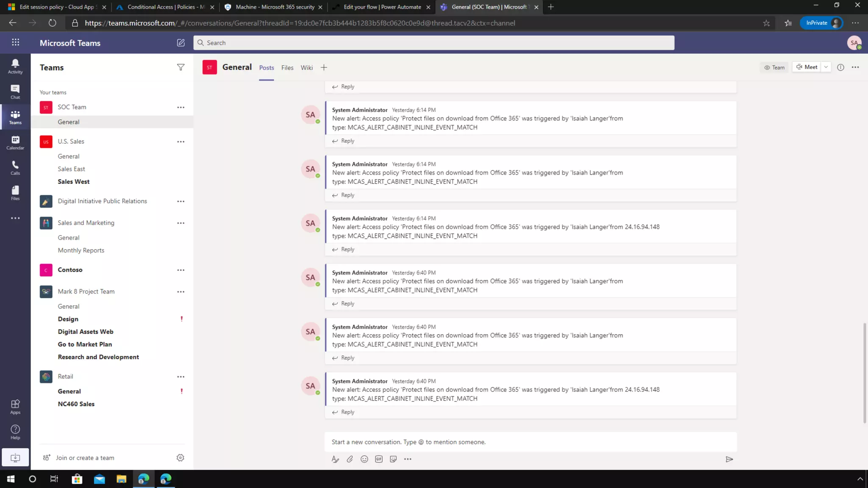Open Windows Start menu
Viewport: 868px width, 488px height.
tap(11, 479)
